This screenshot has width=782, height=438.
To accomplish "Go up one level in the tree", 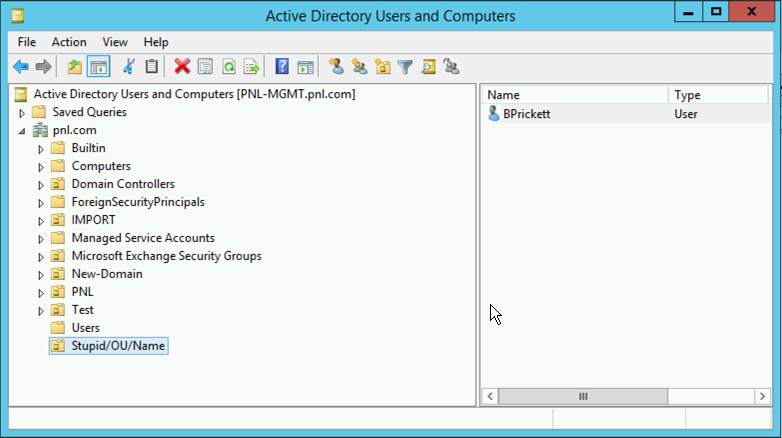I will [x=74, y=67].
